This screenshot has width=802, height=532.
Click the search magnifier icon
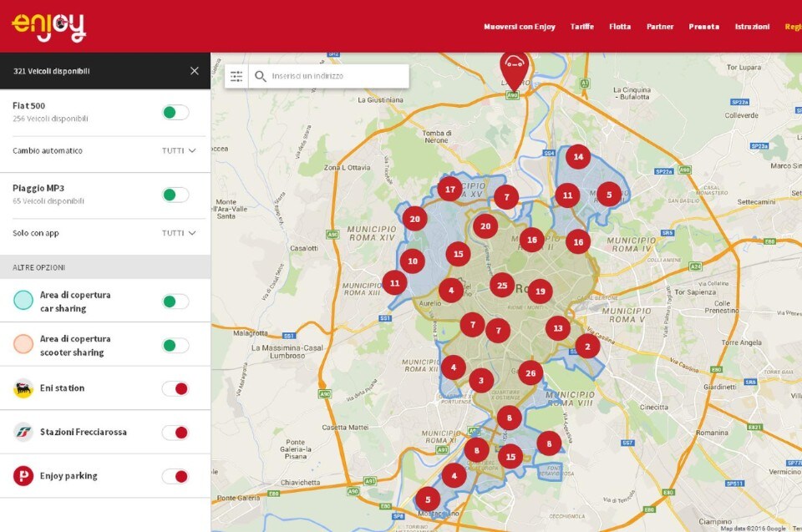point(261,76)
